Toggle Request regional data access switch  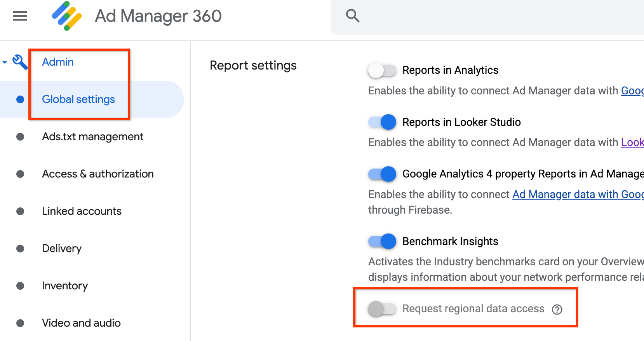(x=382, y=309)
